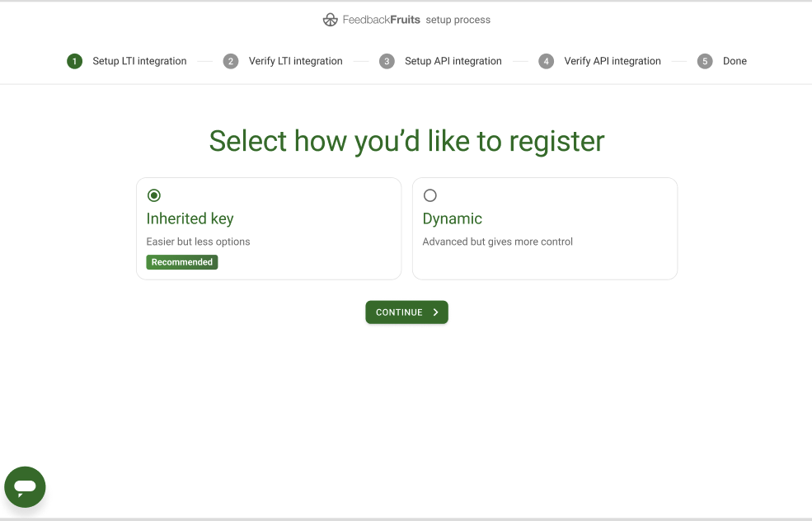Select the Inherited key radio button
The width and height of the screenshot is (812, 521).
point(154,195)
